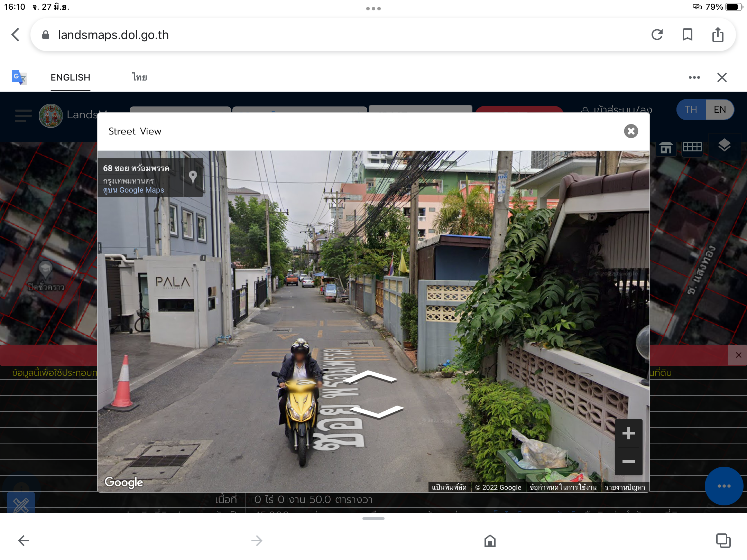Open the measuring ruler tool
The image size is (747, 560).
[x=21, y=503]
